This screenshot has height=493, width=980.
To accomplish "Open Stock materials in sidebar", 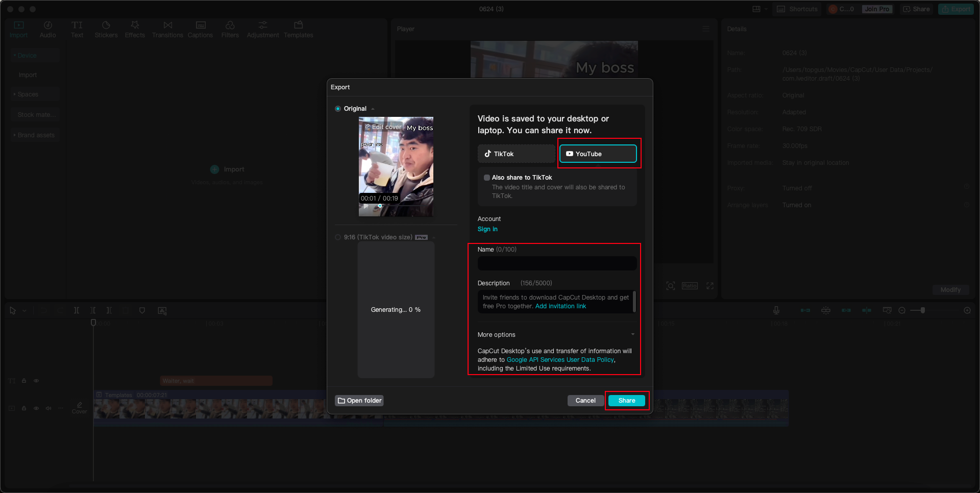I will [x=35, y=115].
